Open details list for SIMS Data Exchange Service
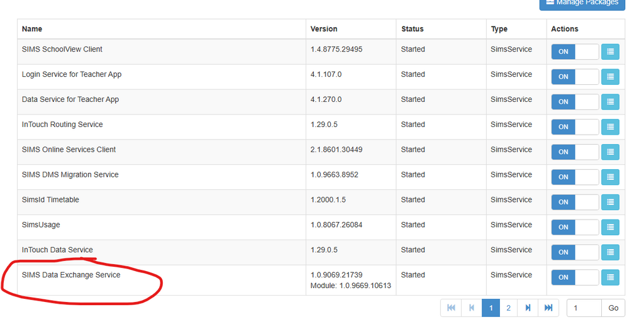Screen dimensions: 644x334 pos(610,277)
